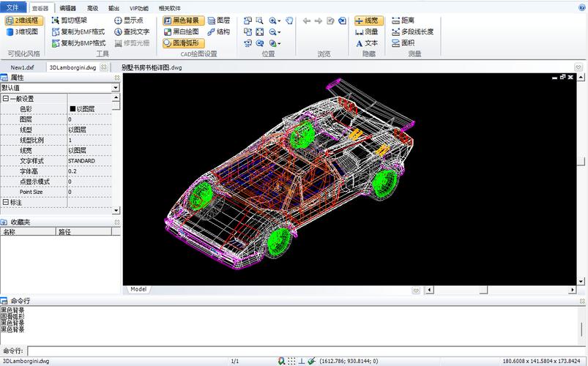Click the magnifier snap icon in the status bar
The height and width of the screenshot is (366, 588).
(282, 361)
